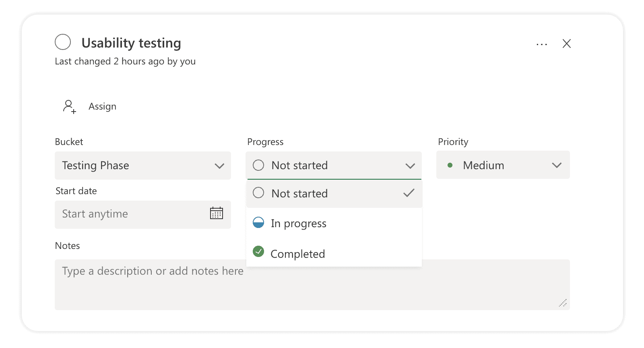Click the Assign person icon
The image size is (644, 348).
coord(69,106)
